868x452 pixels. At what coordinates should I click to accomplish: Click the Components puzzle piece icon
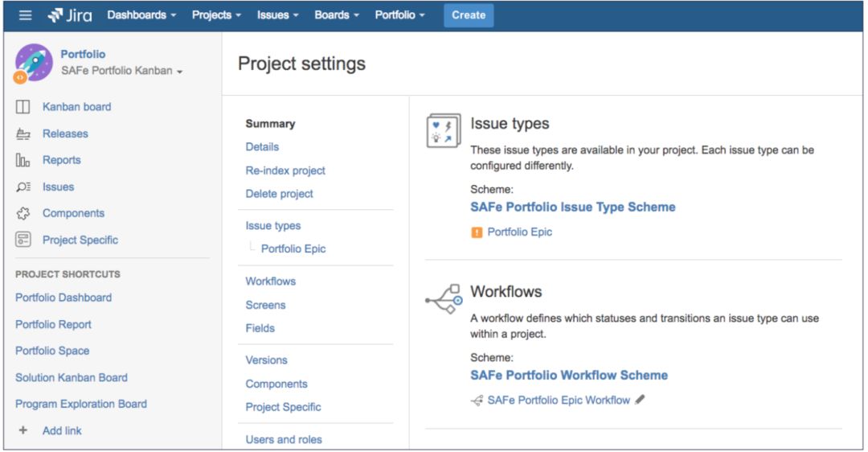pyautogui.click(x=23, y=213)
